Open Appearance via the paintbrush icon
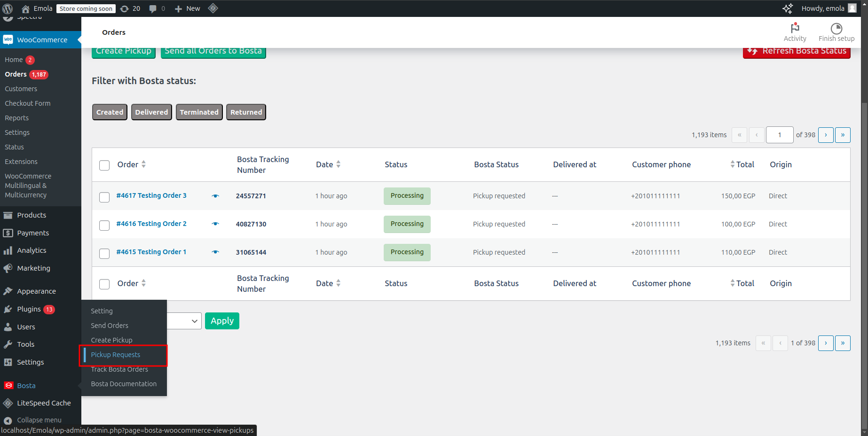The image size is (868, 436). pyautogui.click(x=8, y=291)
